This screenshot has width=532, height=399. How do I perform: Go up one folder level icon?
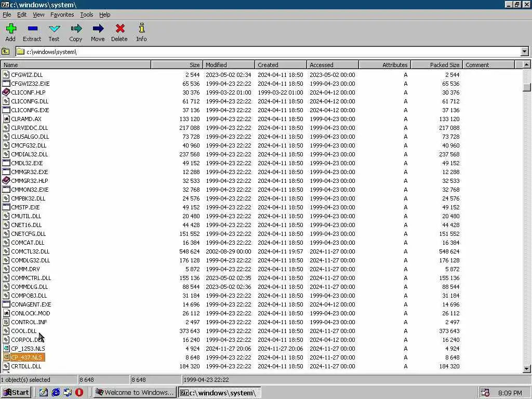[x=5, y=51]
